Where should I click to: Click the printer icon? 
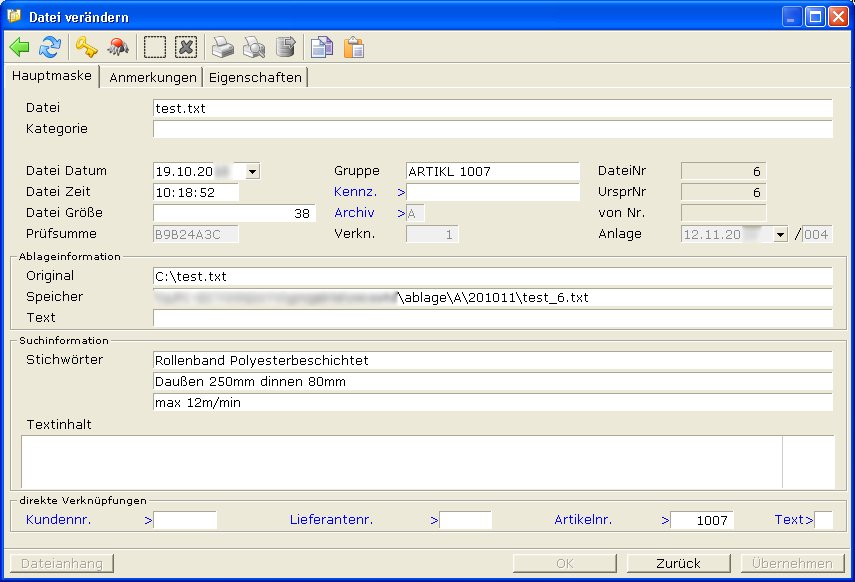tap(223, 47)
